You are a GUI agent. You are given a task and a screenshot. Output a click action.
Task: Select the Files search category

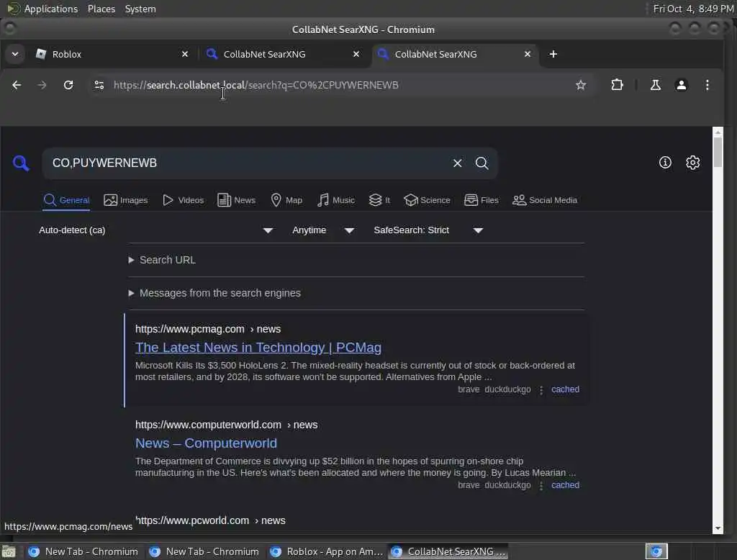click(481, 200)
